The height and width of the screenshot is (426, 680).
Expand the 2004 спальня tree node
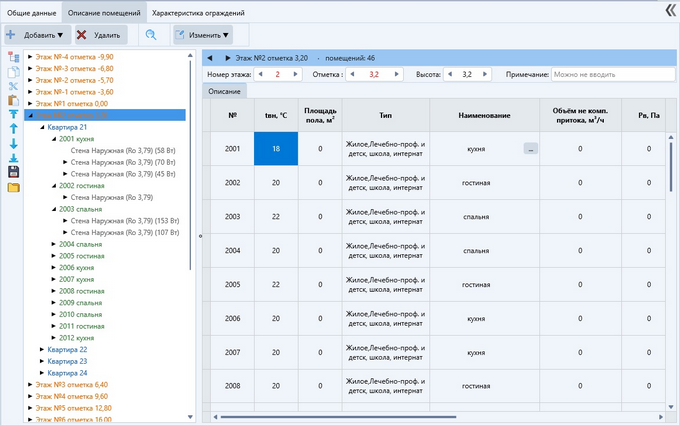coord(54,244)
